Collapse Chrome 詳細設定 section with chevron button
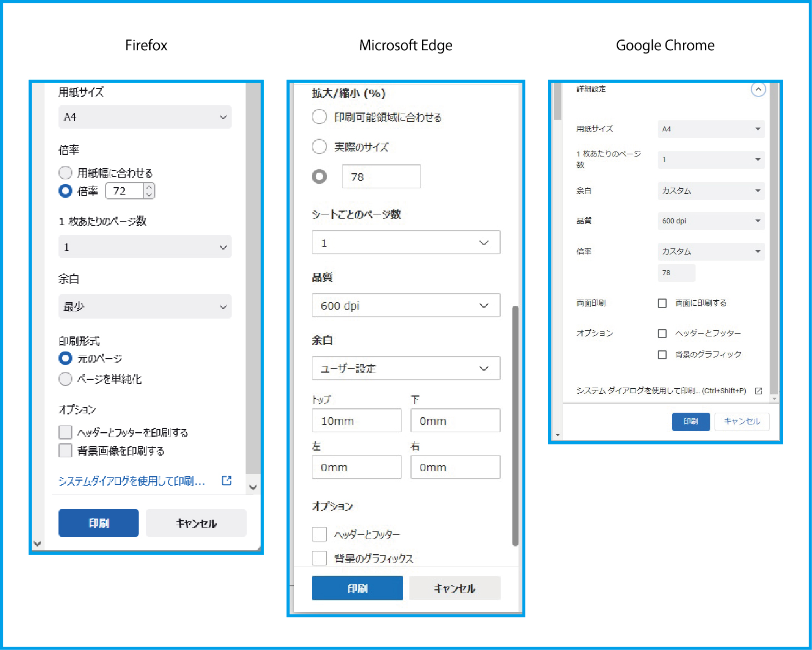This screenshot has width=812, height=650. tap(758, 89)
